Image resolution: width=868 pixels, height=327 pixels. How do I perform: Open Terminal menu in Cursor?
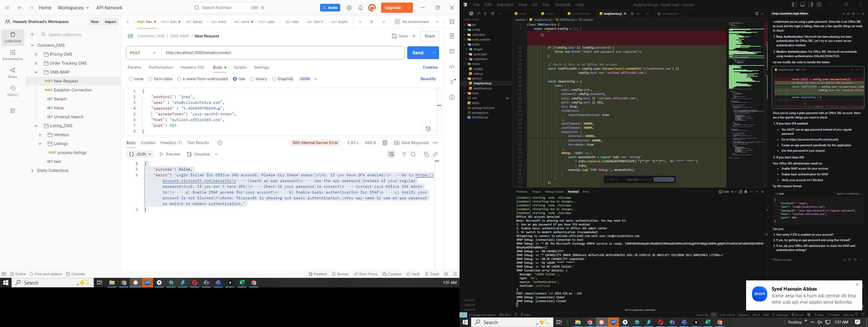(x=562, y=5)
